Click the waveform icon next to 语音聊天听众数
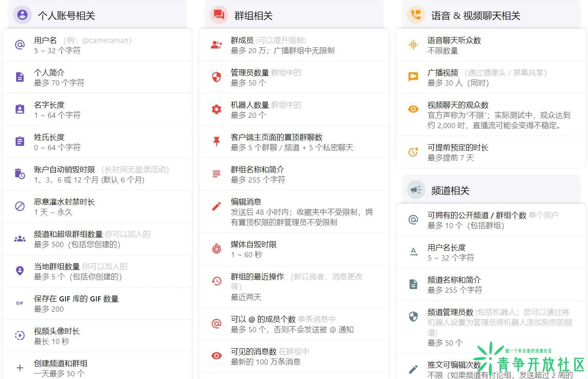The image size is (588, 379). click(413, 45)
